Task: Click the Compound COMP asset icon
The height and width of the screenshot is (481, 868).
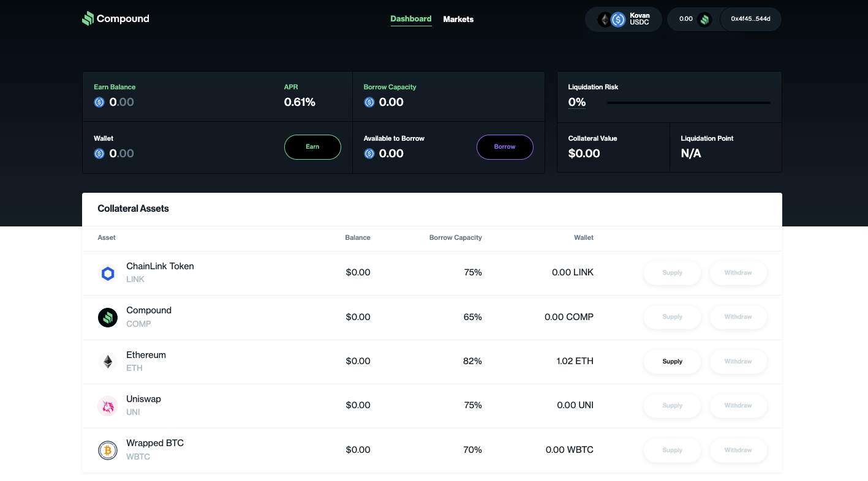Action: click(x=108, y=317)
